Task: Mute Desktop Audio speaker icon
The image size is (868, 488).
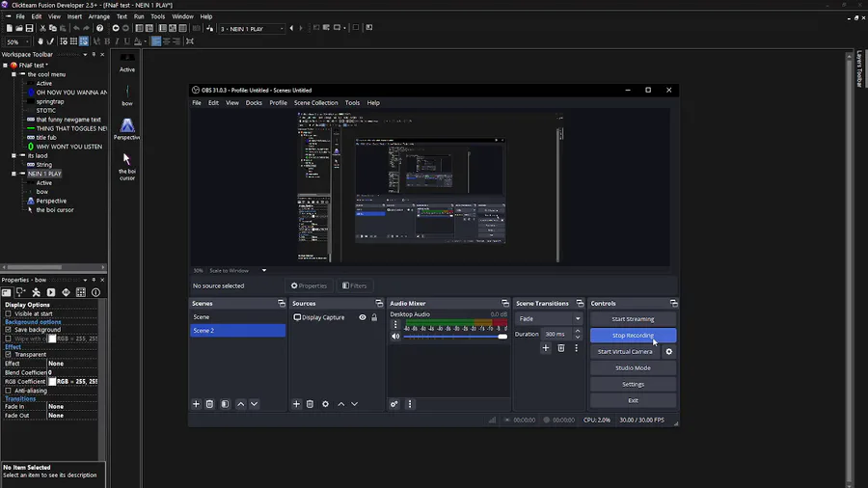Action: (395, 337)
